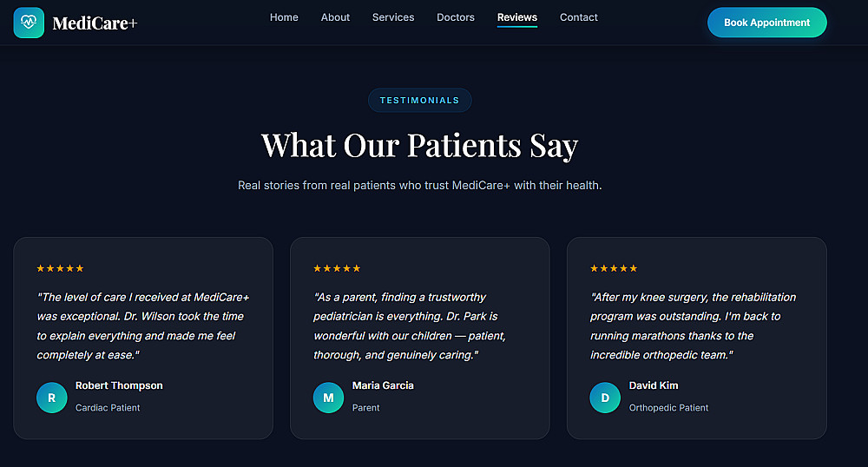The width and height of the screenshot is (868, 467).
Task: Select the Reviews nav item
Action: point(517,17)
